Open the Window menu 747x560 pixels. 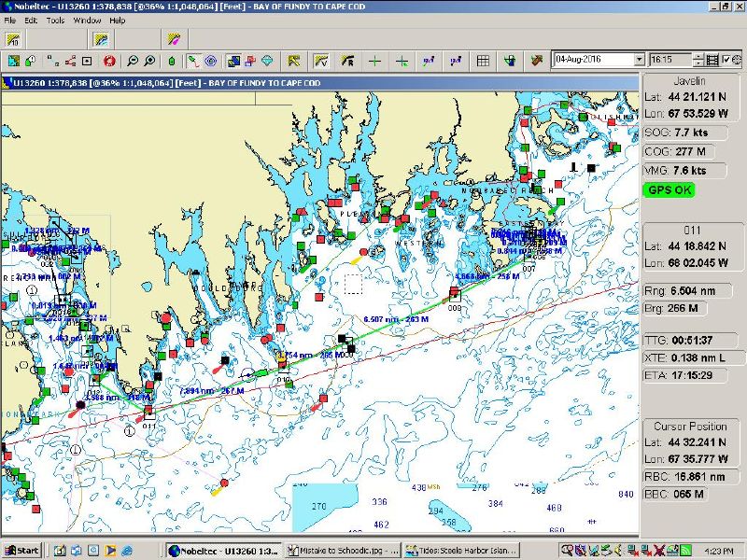click(87, 20)
